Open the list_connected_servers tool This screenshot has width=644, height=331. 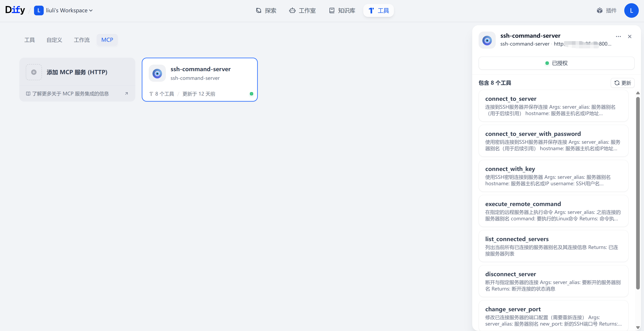click(x=554, y=246)
